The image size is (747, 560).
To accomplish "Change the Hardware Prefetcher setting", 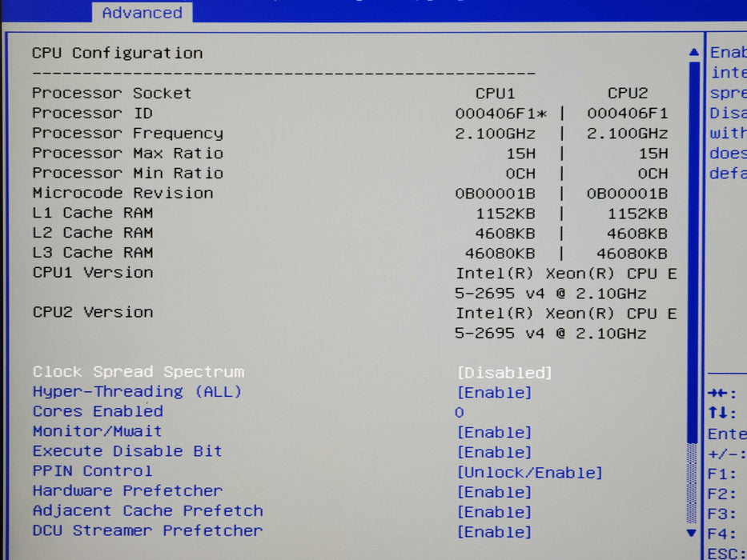I will point(494,492).
